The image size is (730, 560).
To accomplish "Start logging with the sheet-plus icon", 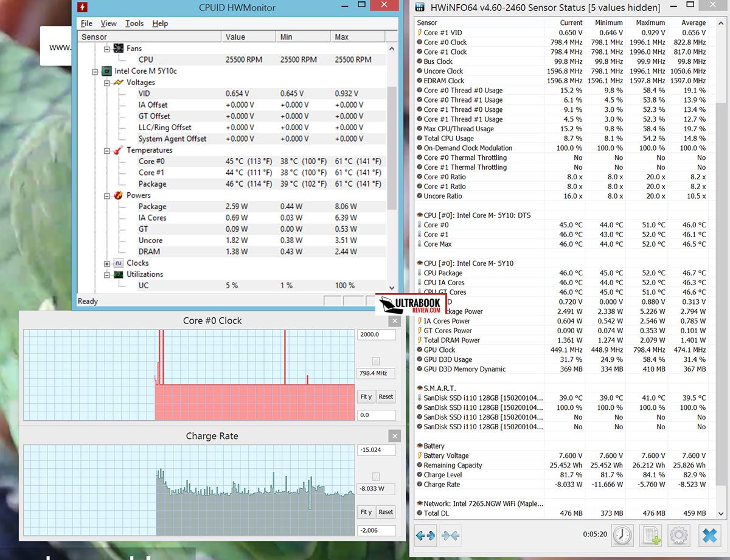I will 650,536.
